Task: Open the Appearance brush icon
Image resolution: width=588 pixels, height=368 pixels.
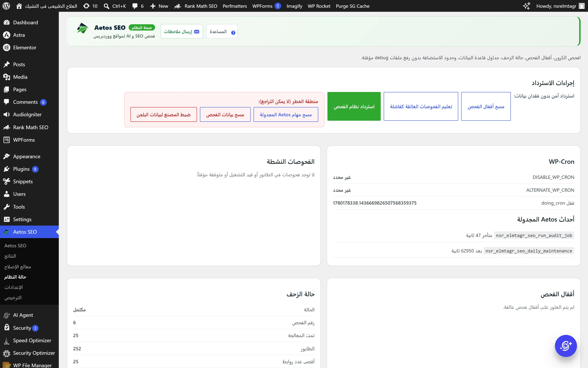Action: pyautogui.click(x=7, y=156)
